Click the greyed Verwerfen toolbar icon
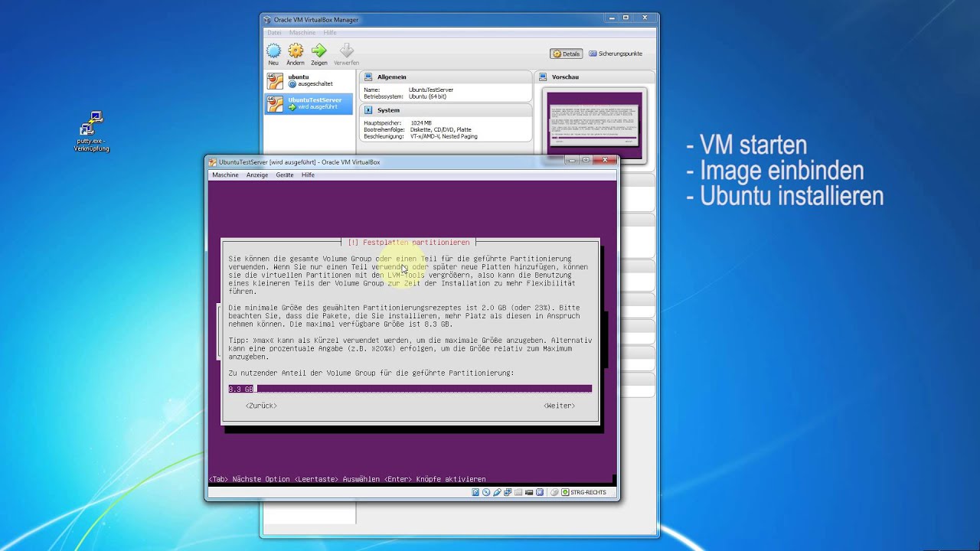 tap(346, 51)
